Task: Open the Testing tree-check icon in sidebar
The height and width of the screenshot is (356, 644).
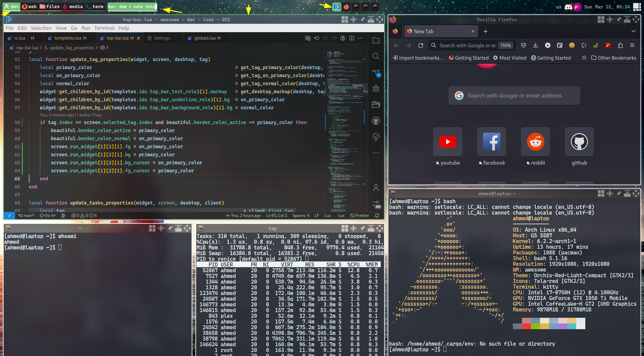Action: tap(376, 137)
